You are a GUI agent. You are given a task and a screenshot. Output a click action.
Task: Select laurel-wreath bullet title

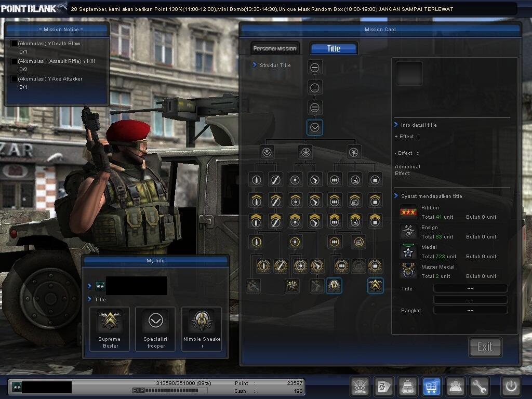tap(263, 266)
